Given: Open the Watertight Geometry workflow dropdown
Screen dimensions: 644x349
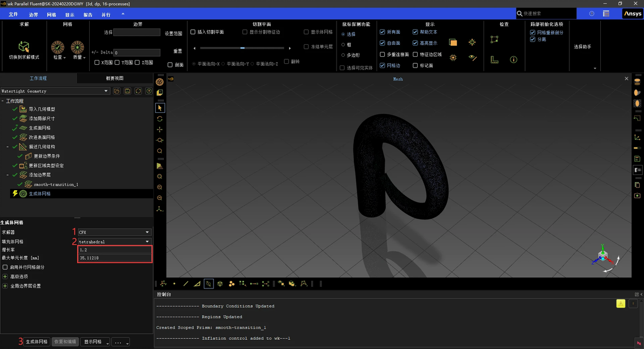Looking at the screenshot, I should [55, 91].
